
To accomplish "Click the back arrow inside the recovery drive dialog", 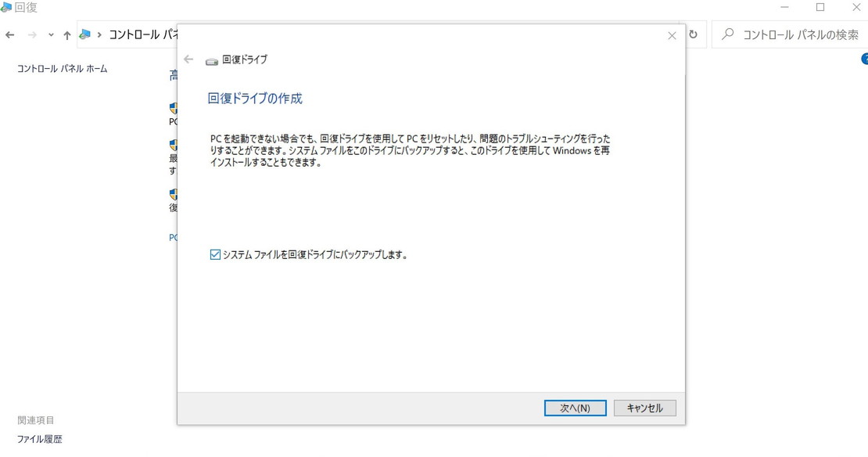I will point(188,59).
